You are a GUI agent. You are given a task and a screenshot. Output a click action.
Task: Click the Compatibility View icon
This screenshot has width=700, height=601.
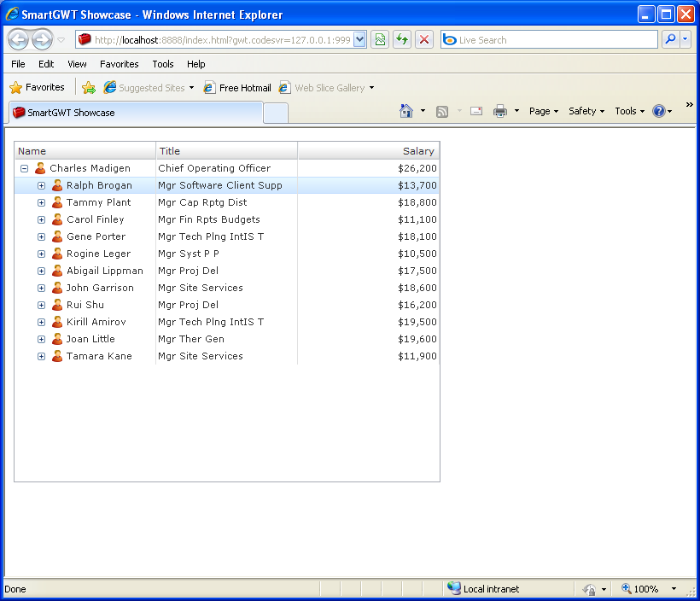[x=380, y=40]
